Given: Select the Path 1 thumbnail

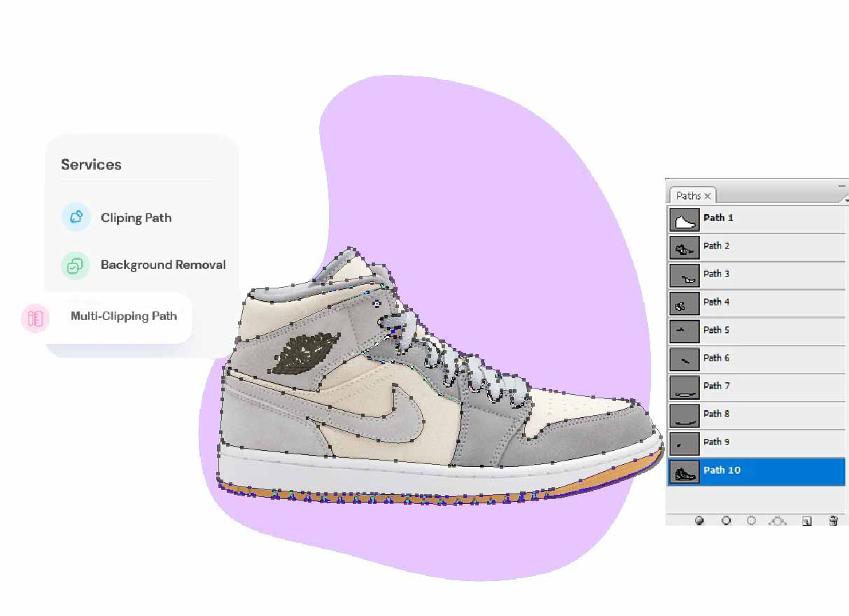Looking at the screenshot, I should pos(684,220).
